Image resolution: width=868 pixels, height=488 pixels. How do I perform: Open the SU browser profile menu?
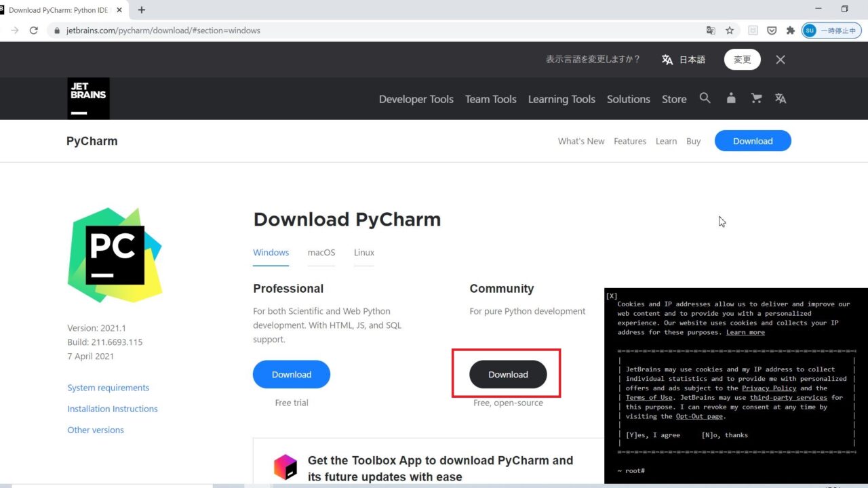[x=809, y=30]
